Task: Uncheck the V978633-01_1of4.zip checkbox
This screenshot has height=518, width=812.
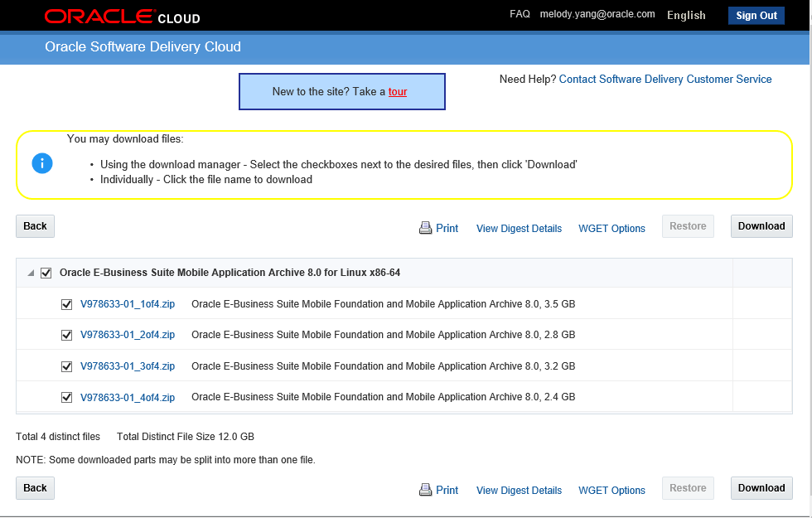Action: [x=66, y=305]
